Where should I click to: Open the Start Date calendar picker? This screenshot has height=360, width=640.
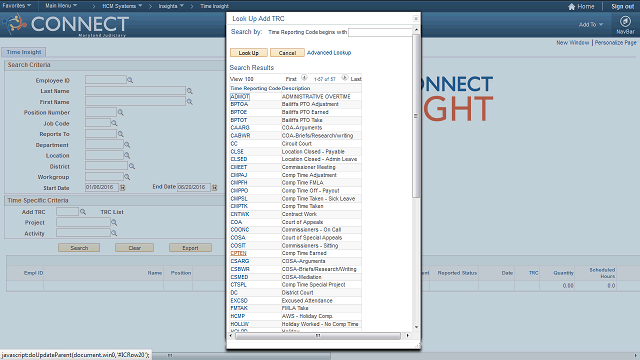122,188
